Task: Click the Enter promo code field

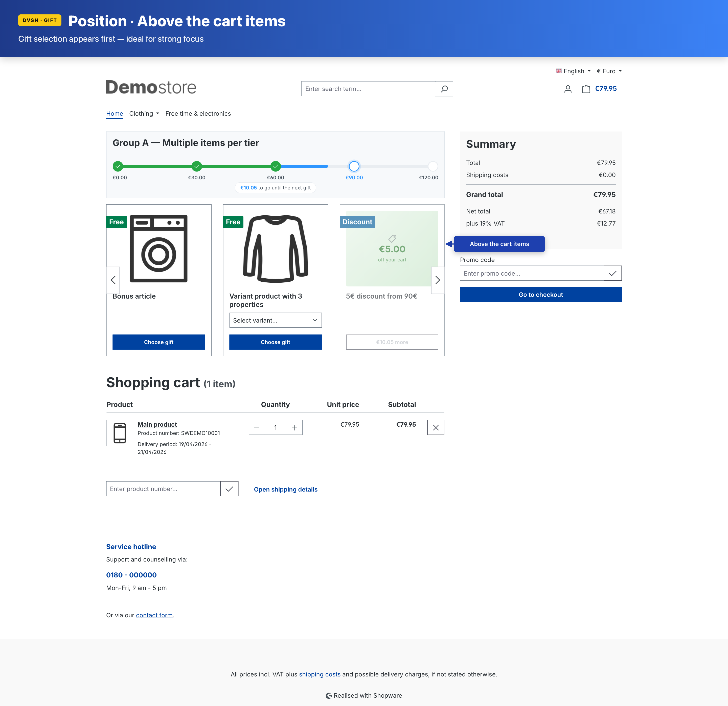Action: coord(532,273)
